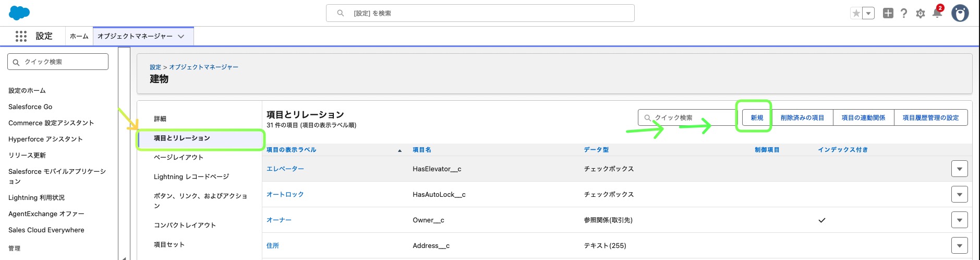The height and width of the screenshot is (260, 980).
Task: Open the row actions menu for オーナー
Action: (960, 220)
